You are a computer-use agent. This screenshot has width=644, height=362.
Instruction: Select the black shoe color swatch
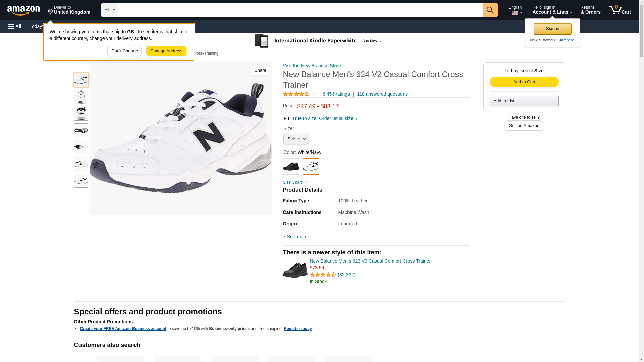point(291,166)
